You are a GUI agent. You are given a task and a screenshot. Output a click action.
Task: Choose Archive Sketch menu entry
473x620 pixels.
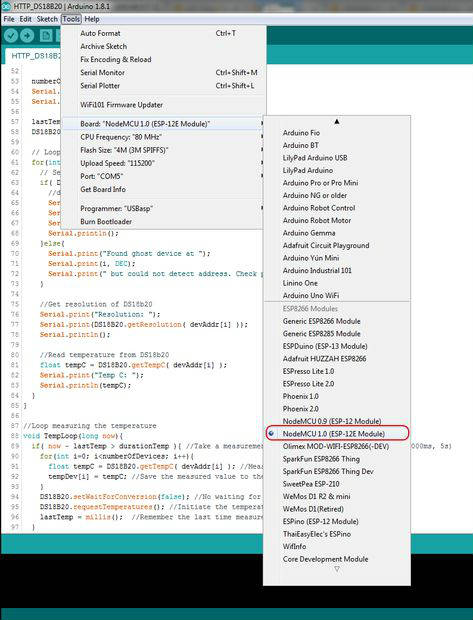163,46
